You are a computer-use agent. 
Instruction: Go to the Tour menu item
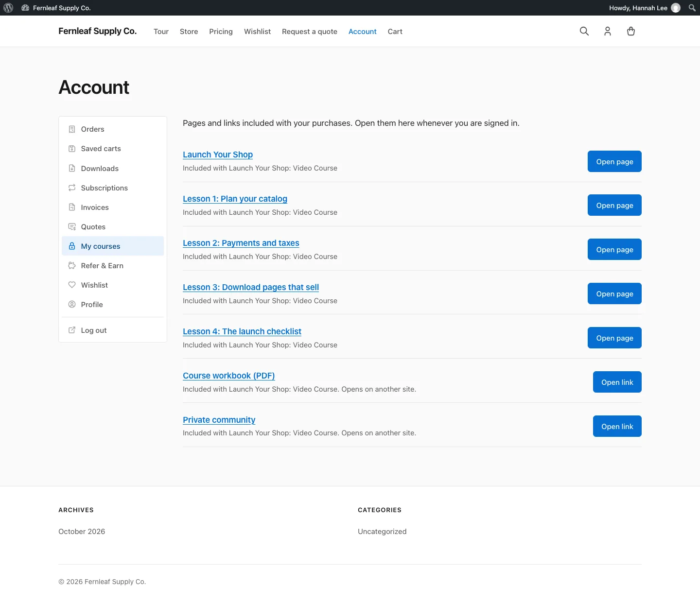(161, 32)
